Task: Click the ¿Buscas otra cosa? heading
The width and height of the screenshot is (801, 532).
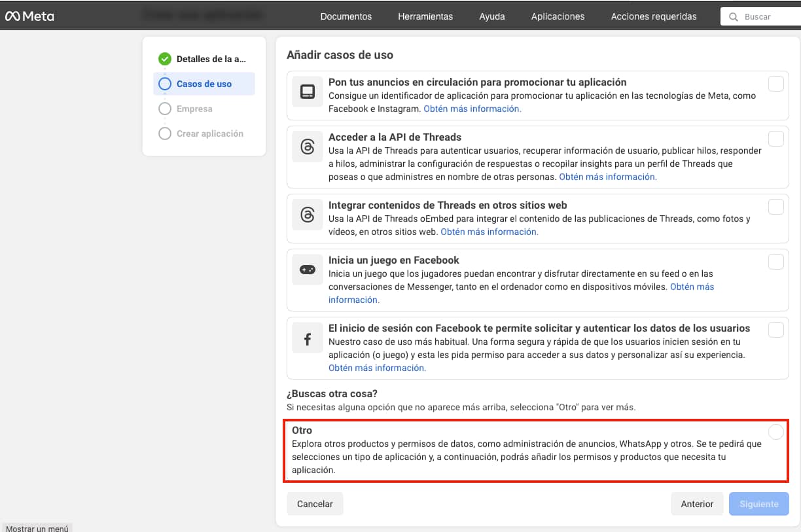Action: click(x=332, y=393)
